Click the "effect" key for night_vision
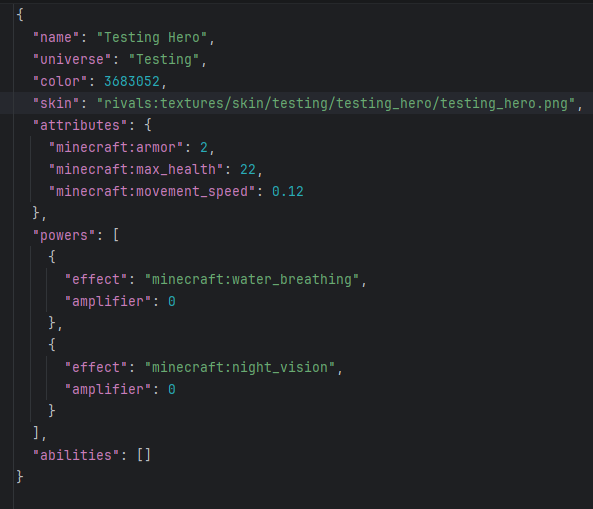Viewport: 593px width, 509px height. [96, 367]
